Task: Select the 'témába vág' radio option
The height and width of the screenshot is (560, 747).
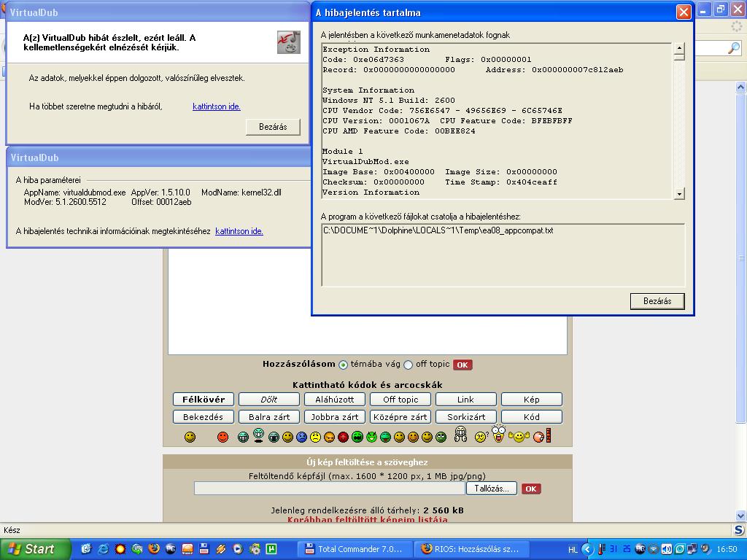Action: 343,365
